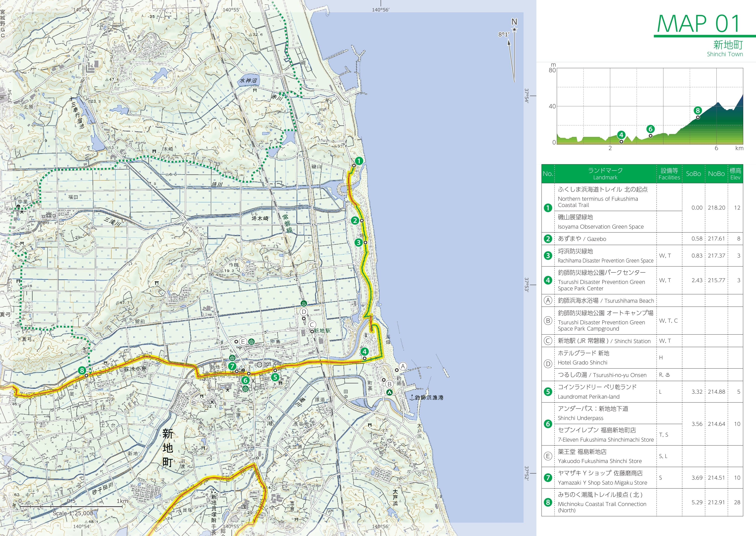Image resolution: width=756 pixels, height=536 pixels.
Task: Select the campground tent icon near marker B
Action: point(390,392)
